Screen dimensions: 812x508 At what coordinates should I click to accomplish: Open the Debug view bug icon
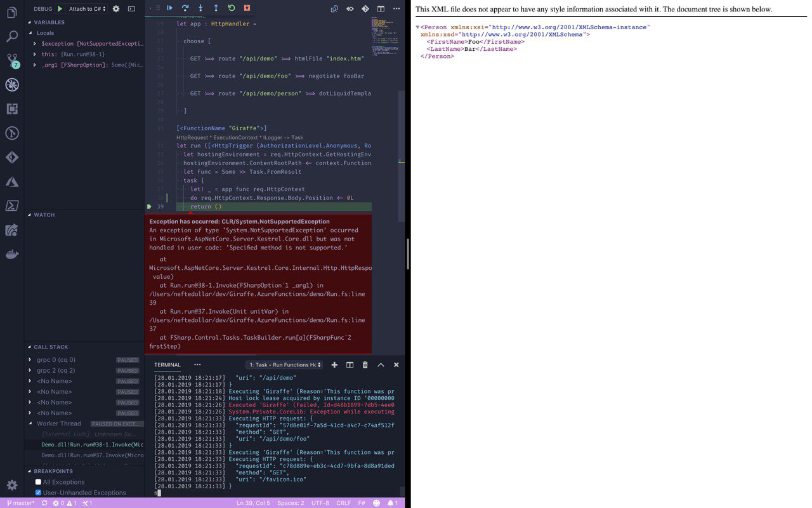(12, 84)
